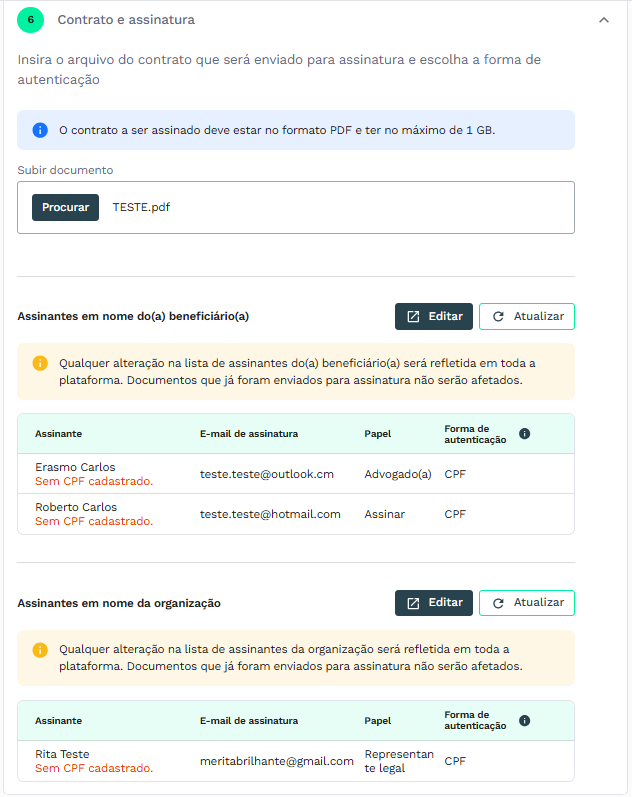This screenshot has height=797, width=632.
Task: Edit the beneficiário signers list
Action: tap(434, 316)
